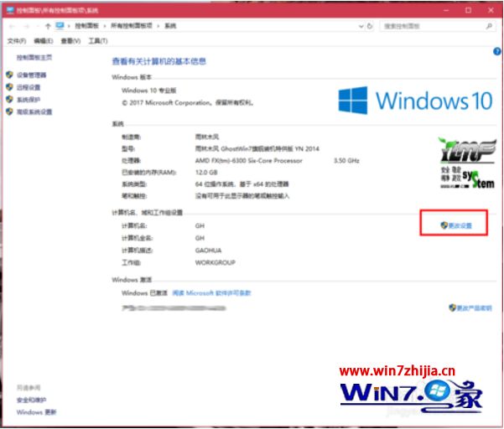Open the 查看(V) menu
The image size is (504, 429).
tap(70, 41)
